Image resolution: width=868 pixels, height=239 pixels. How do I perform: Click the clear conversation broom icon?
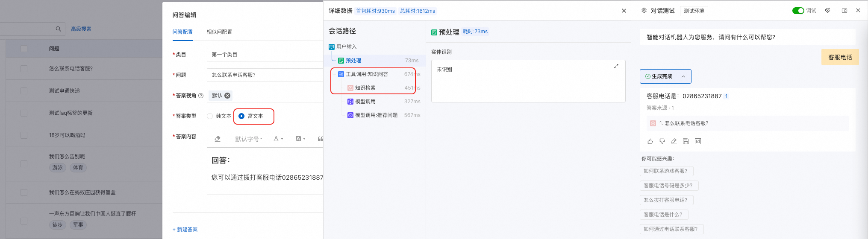(x=828, y=11)
